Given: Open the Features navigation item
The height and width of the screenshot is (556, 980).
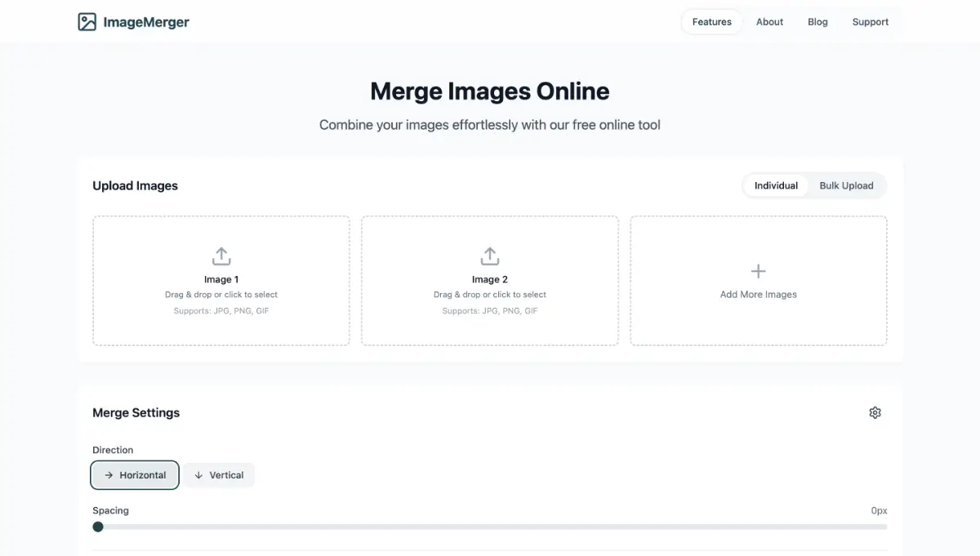Looking at the screenshot, I should coord(711,22).
